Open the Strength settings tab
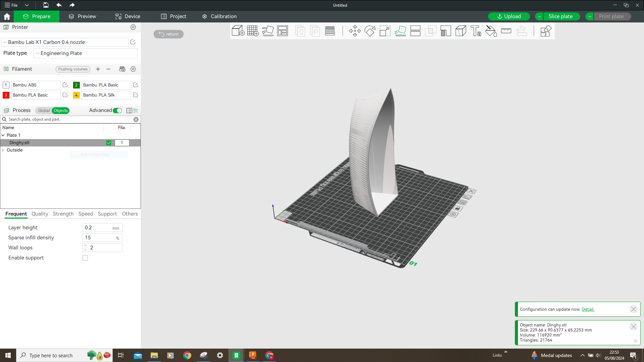The width and height of the screenshot is (644, 362). tap(63, 214)
